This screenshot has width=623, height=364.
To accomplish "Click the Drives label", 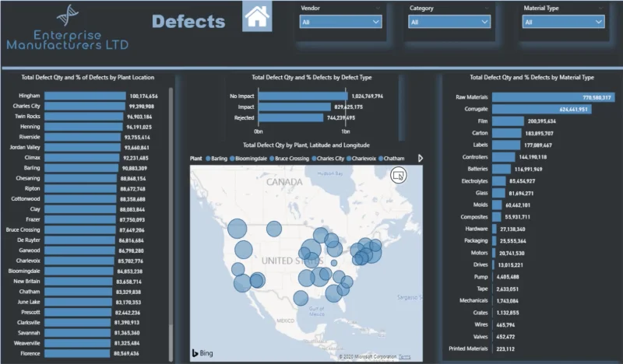I will tap(480, 264).
